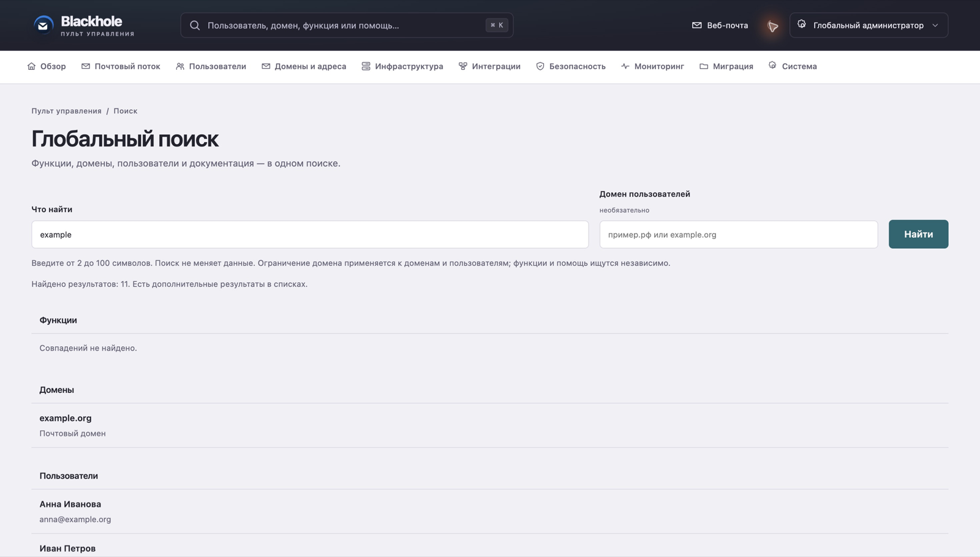Screen dimensions: 980x557
Task: Click the nodes icon next to Интеграции
Action: [463, 66]
